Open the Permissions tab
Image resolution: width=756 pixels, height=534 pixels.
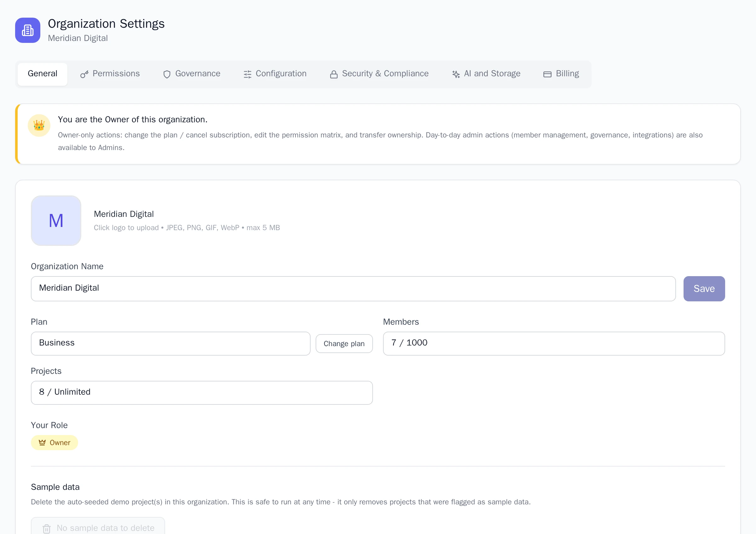click(110, 74)
